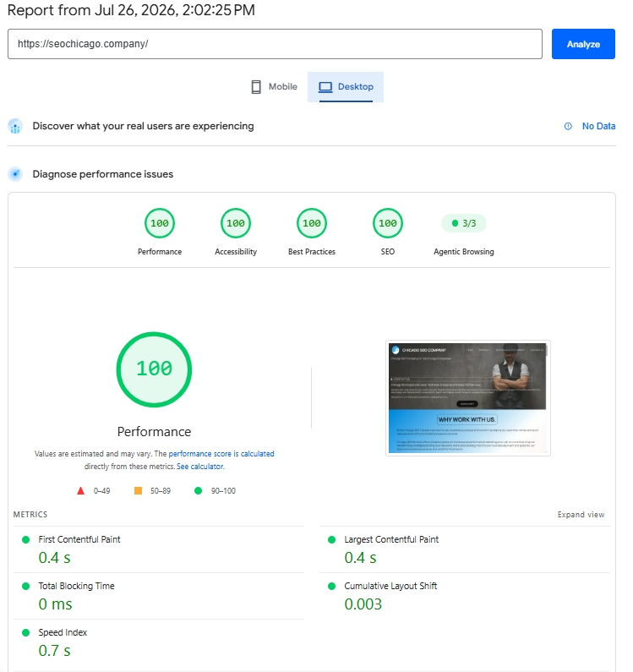
Task: Click the Speed Index metric label
Action: (x=63, y=632)
